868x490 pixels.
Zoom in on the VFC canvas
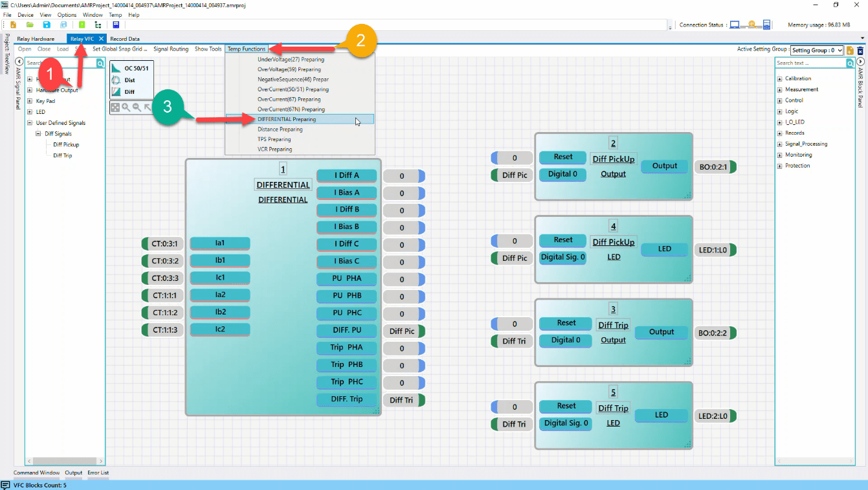pyautogui.click(x=126, y=107)
